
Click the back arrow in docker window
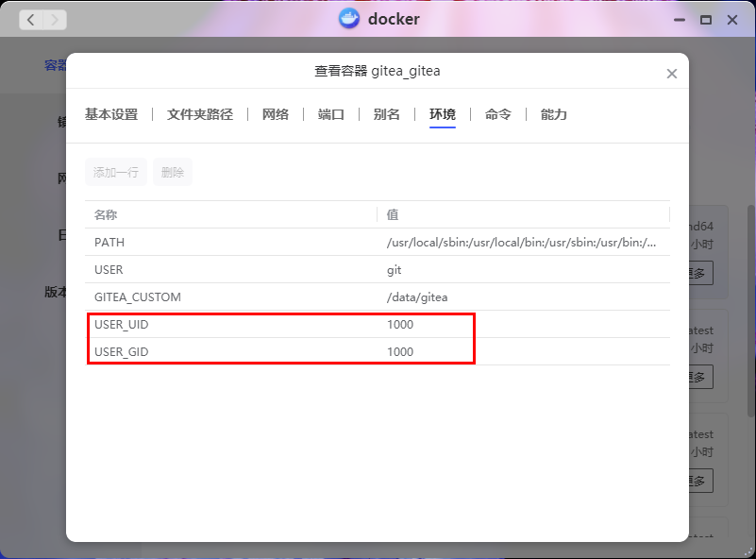coord(31,20)
